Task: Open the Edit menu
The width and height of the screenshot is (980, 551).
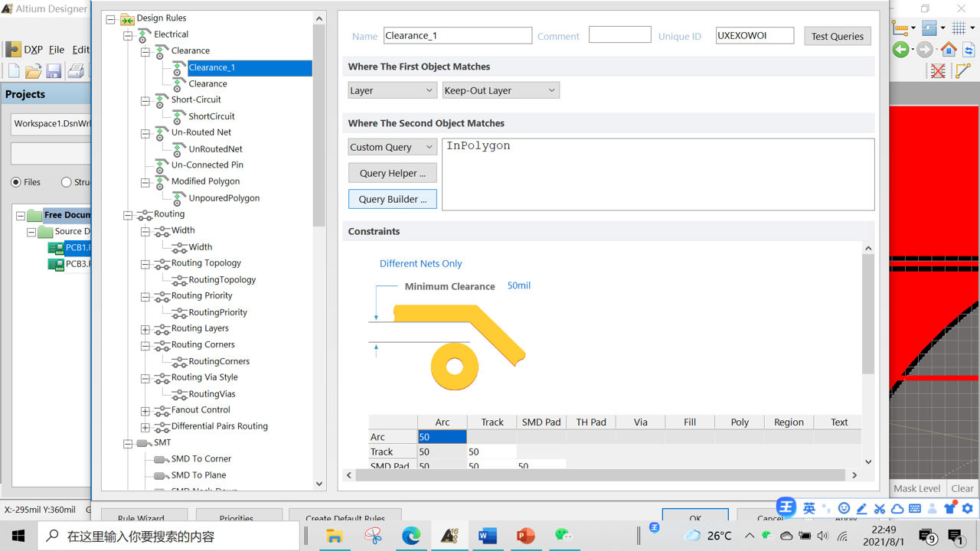Action: [81, 49]
